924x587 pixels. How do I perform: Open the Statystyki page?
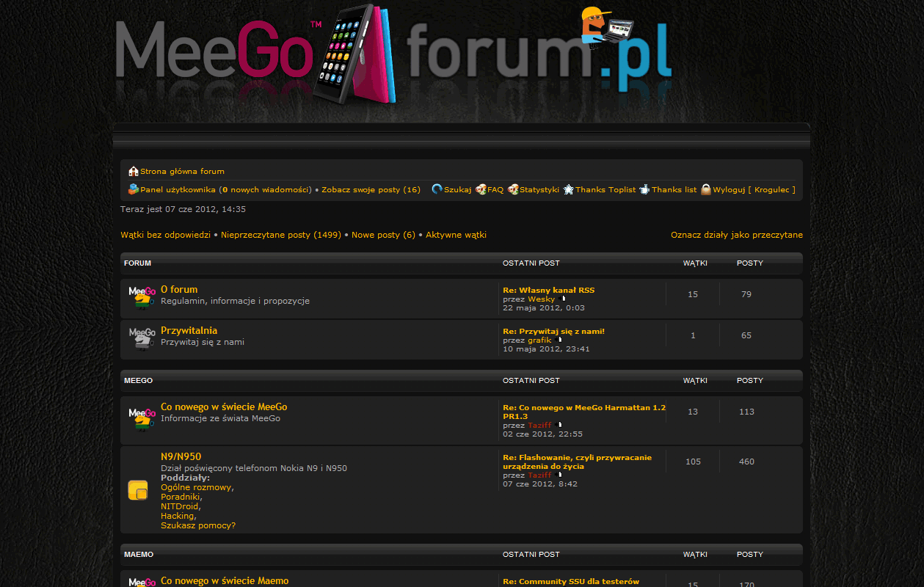(x=539, y=189)
